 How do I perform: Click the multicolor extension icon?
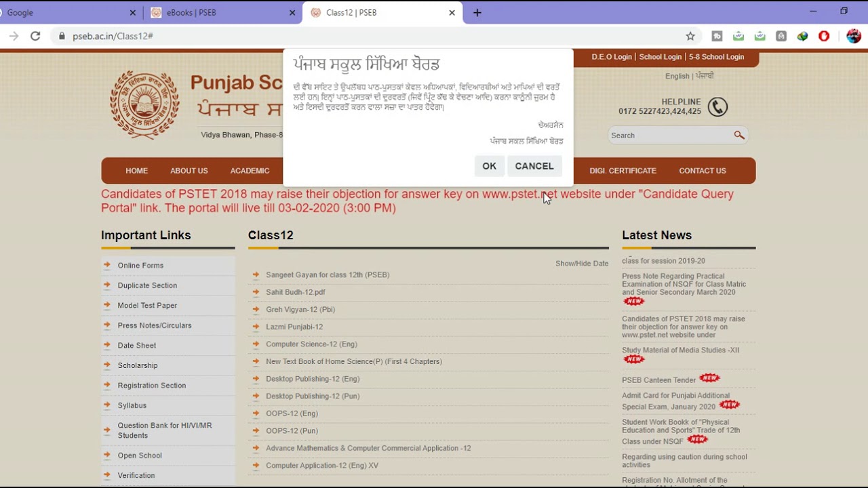(x=803, y=36)
